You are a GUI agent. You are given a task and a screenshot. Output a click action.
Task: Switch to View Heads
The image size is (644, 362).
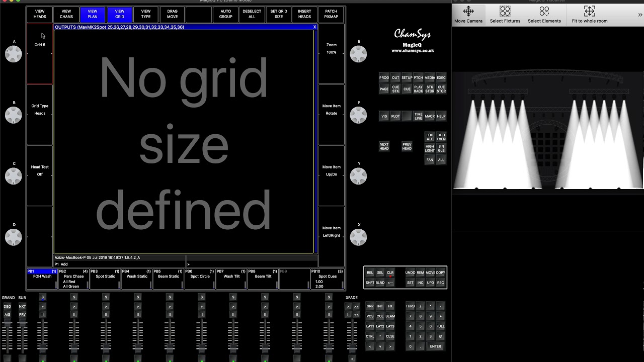[40, 14]
